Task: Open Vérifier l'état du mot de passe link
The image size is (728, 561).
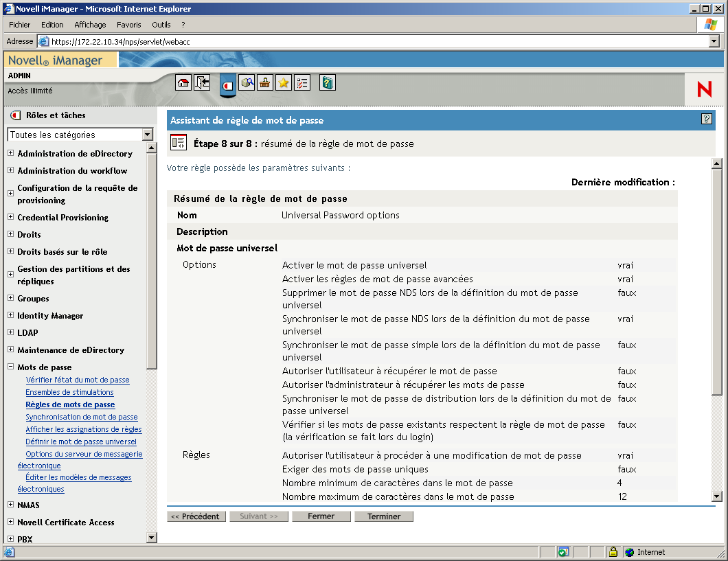Action: point(78,380)
